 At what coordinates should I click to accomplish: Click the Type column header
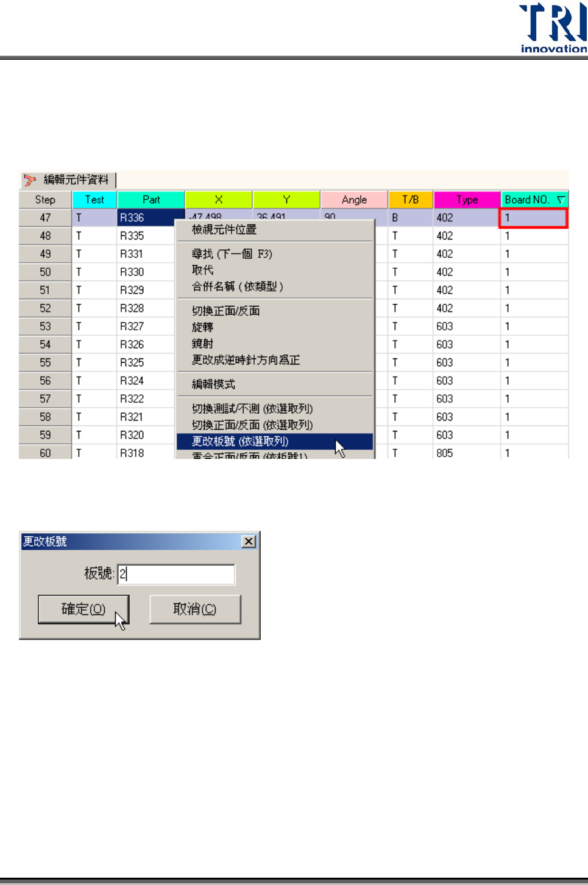pyautogui.click(x=467, y=199)
